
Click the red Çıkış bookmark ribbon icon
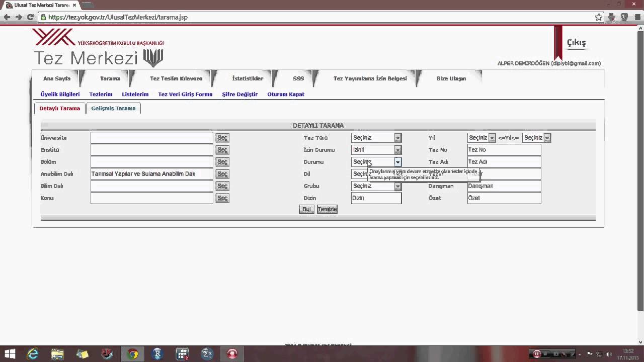558,43
